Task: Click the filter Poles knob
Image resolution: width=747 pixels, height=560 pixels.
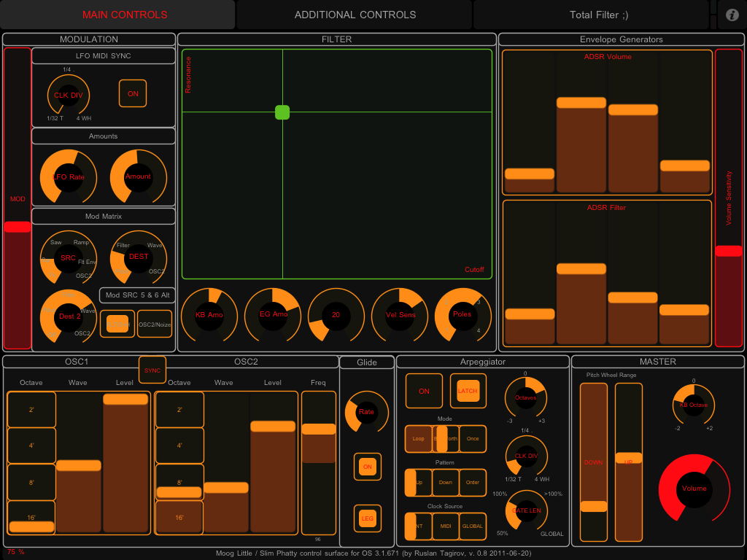Action: coord(462,314)
